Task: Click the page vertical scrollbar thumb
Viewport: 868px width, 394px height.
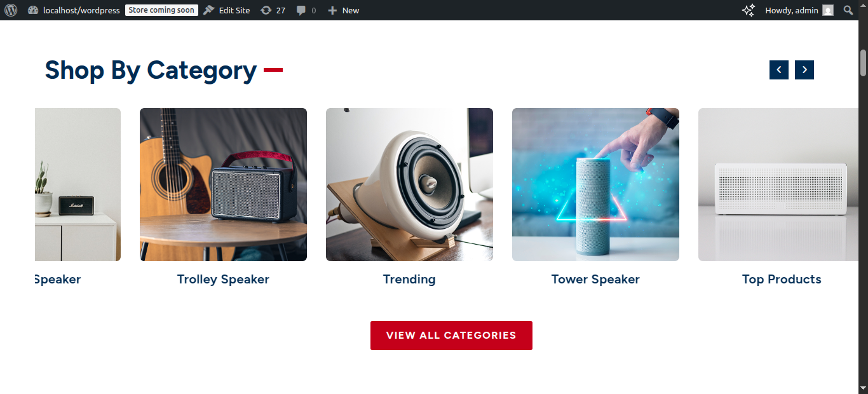Action: (x=863, y=62)
